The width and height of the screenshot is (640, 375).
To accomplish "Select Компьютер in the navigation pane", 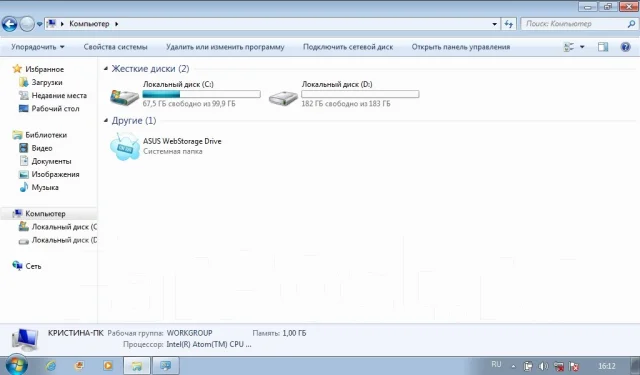I will (x=45, y=213).
